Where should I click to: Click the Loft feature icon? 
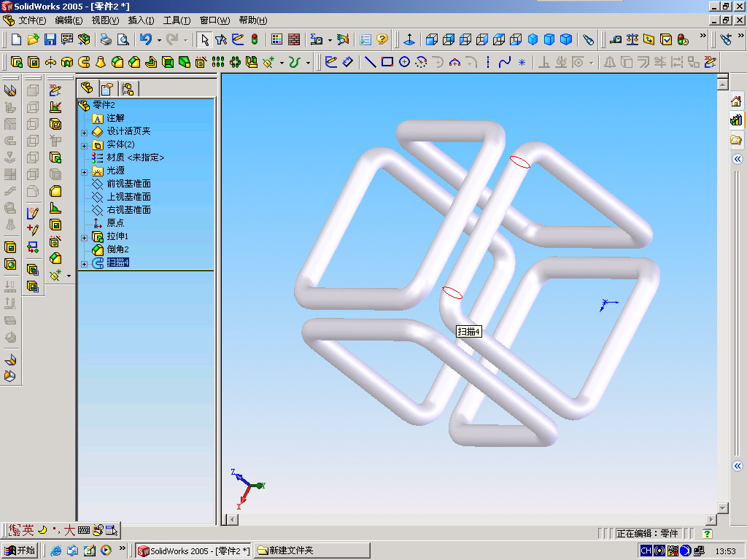pos(101,62)
